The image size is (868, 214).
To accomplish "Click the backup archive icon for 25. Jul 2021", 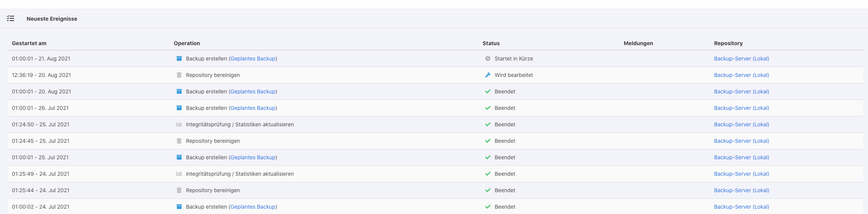I will click(179, 157).
